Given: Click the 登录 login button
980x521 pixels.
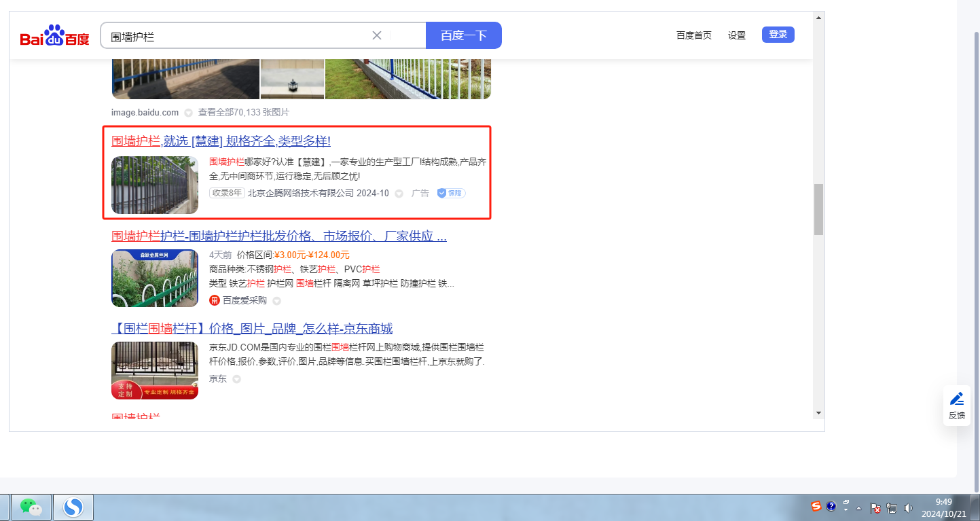Looking at the screenshot, I should [x=778, y=35].
